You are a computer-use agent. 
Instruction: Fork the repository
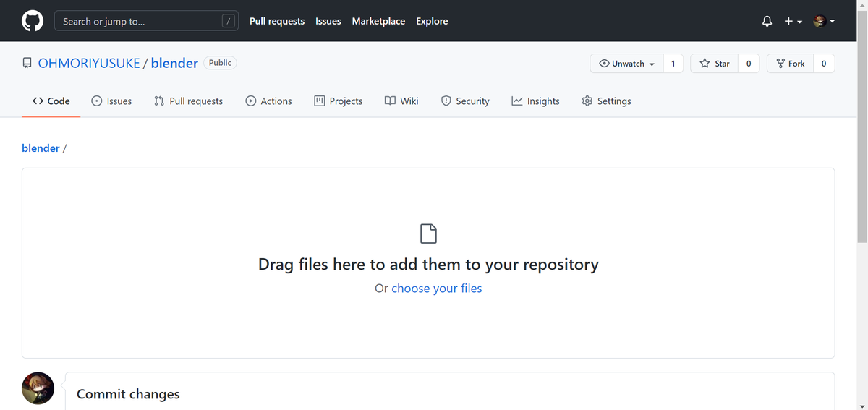pyautogui.click(x=790, y=64)
